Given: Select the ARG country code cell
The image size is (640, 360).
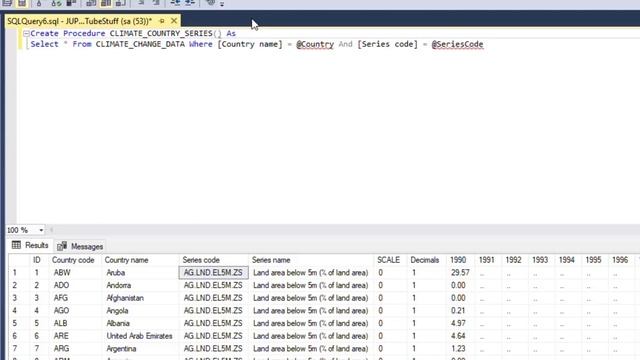Looking at the screenshot, I should [76, 349].
